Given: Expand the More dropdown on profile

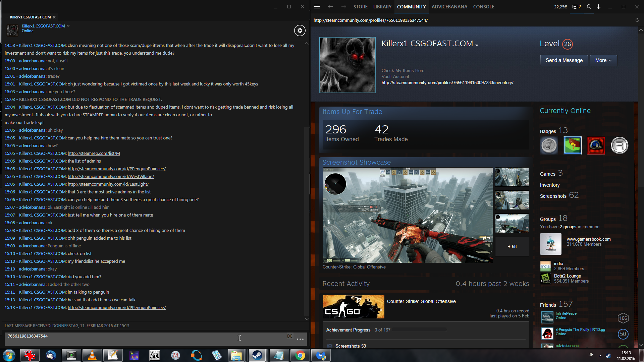Looking at the screenshot, I should point(603,60).
